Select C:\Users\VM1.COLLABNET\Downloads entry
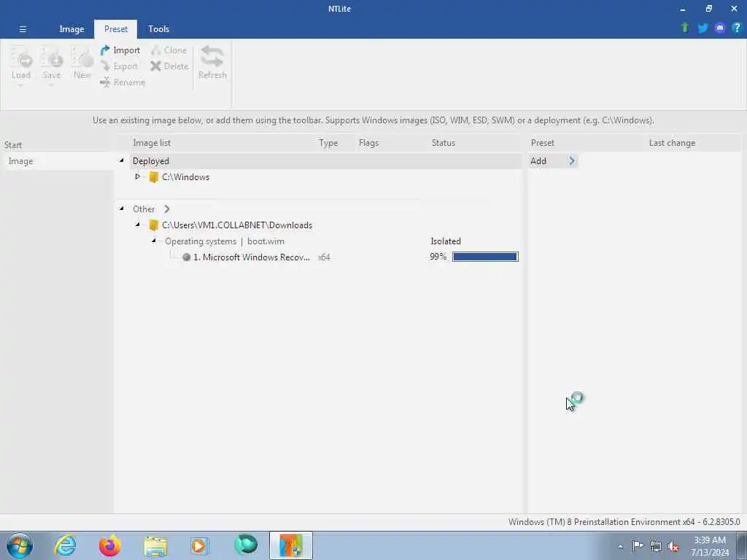The height and width of the screenshot is (560, 747). pos(237,225)
